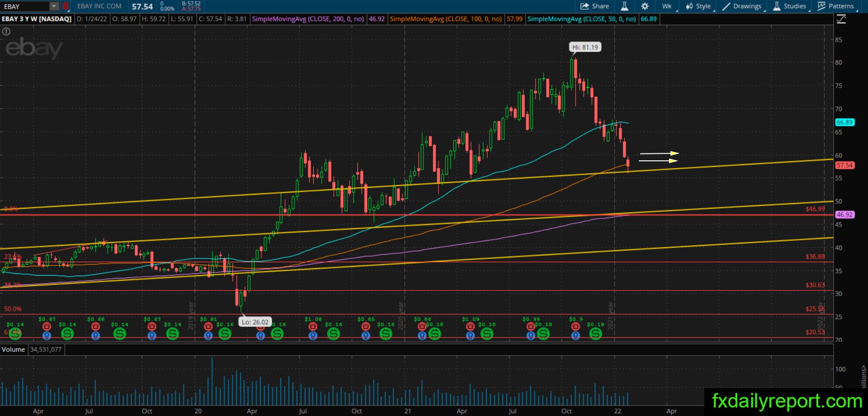The width and height of the screenshot is (868, 416).
Task: Open the flask icon next to Share
Action: tap(624, 6)
